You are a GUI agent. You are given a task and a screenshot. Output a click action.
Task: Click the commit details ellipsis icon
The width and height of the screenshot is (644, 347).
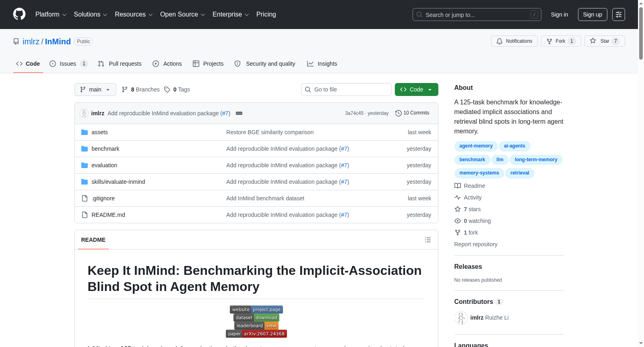tap(239, 113)
